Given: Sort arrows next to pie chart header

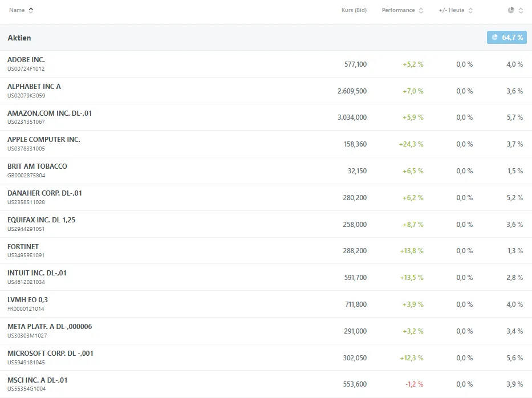Looking at the screenshot, I should point(521,10).
